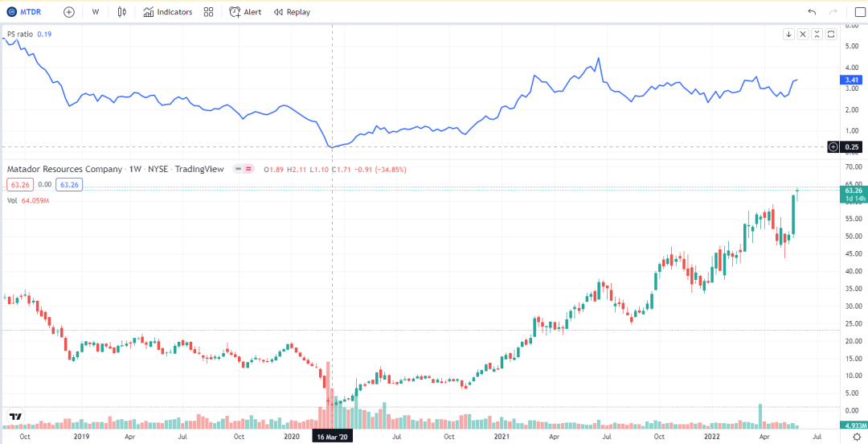Viewport: 868px width, 444px height.
Task: Delete the PS ratio pane
Action: [803, 35]
